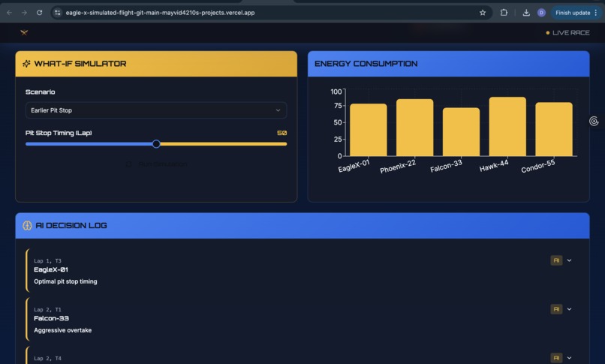Screen dimensions: 605x364
Task: Click the browser address bar URL
Action: [160, 13]
